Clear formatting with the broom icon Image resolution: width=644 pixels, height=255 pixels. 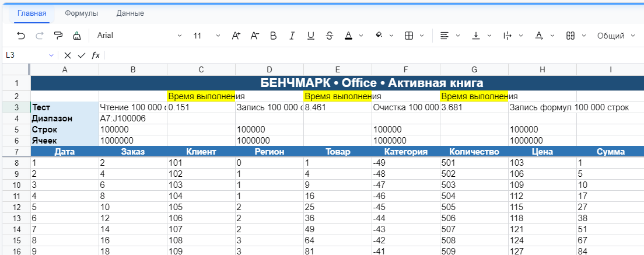(77, 36)
